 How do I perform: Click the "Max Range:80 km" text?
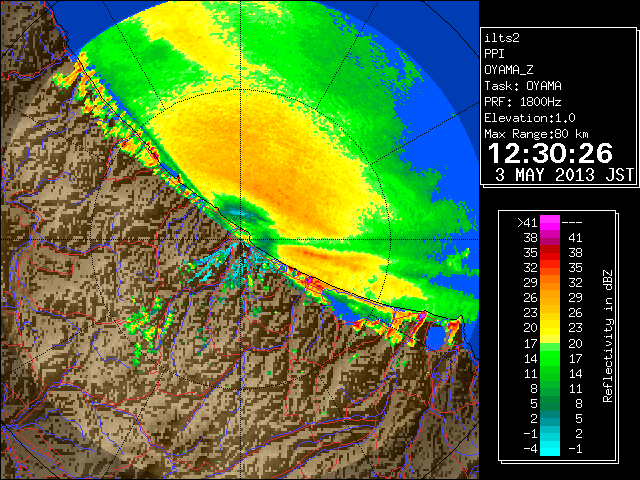coord(536,134)
